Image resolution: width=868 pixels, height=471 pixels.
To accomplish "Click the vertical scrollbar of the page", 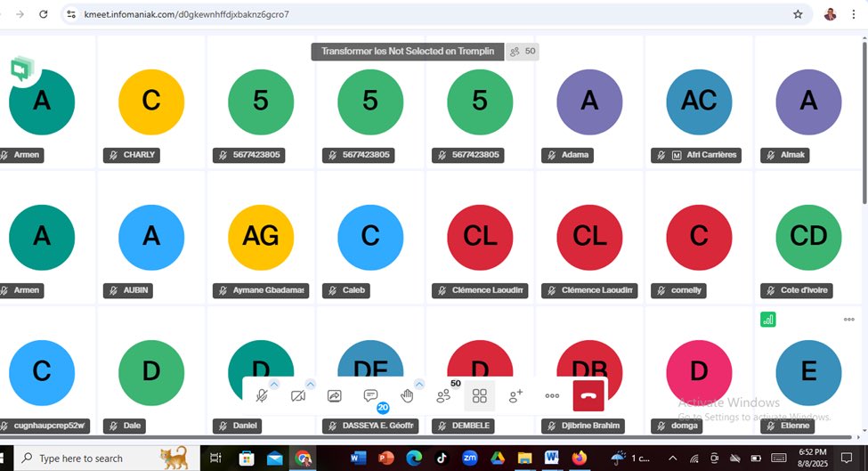I will [x=864, y=122].
